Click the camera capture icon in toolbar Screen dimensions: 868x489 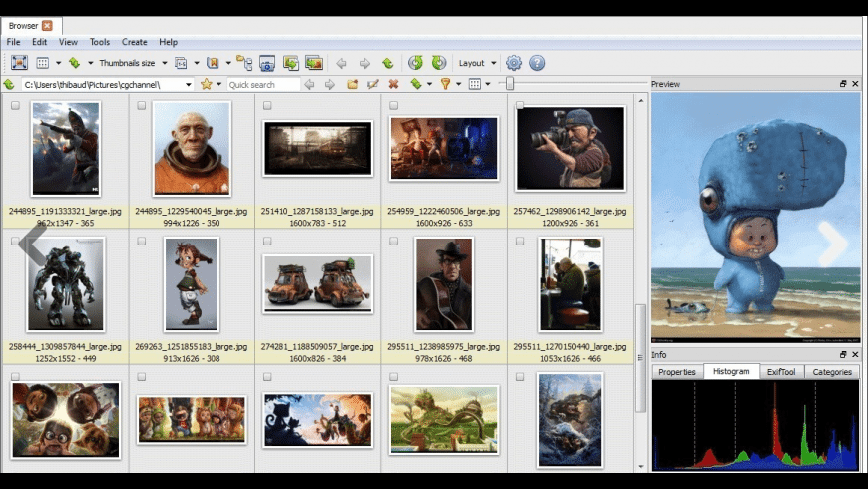pos(267,63)
